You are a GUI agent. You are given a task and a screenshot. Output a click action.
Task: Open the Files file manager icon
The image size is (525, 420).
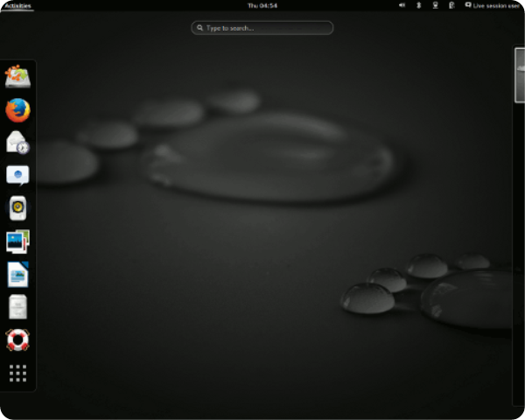[17, 307]
